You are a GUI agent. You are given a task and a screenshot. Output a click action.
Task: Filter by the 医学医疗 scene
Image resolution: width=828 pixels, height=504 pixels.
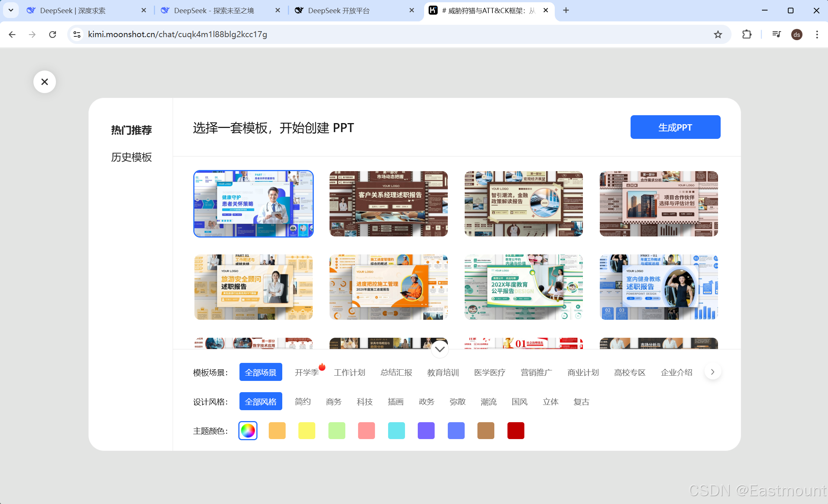[489, 372]
